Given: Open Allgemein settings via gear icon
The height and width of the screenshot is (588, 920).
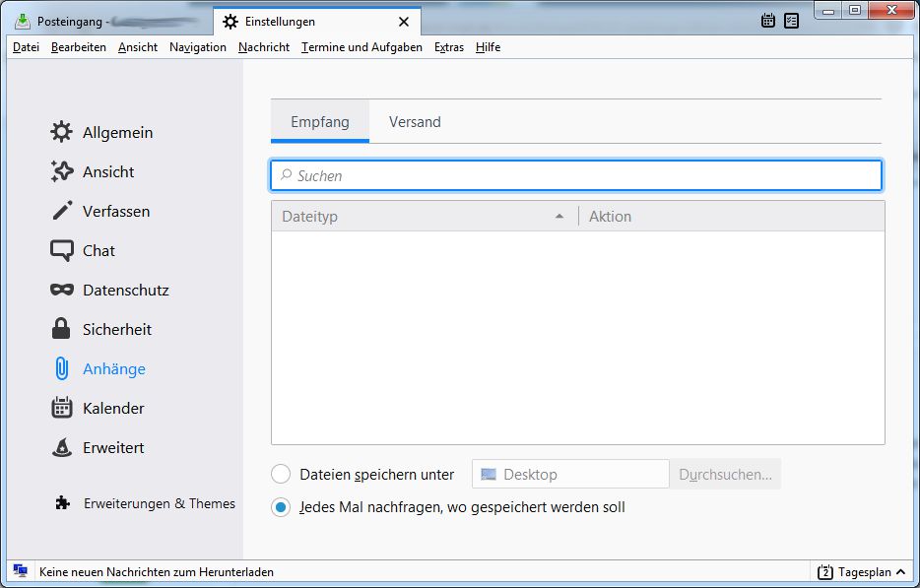Looking at the screenshot, I should click(62, 132).
